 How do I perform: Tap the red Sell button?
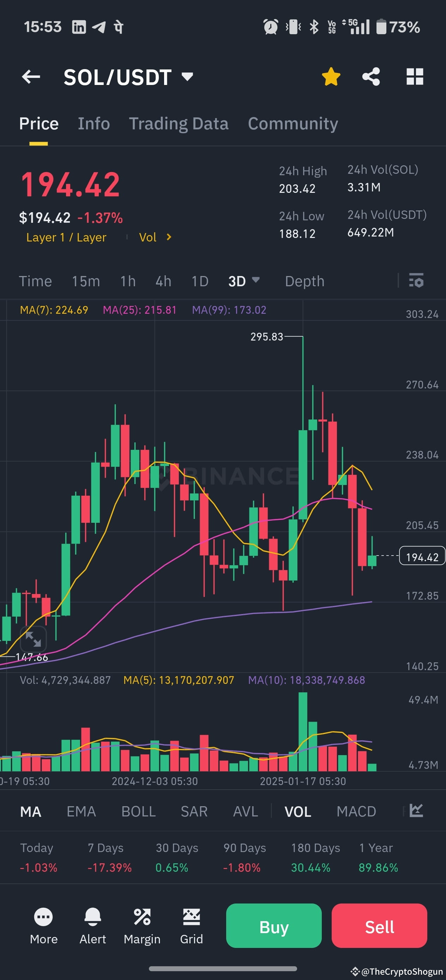(379, 926)
